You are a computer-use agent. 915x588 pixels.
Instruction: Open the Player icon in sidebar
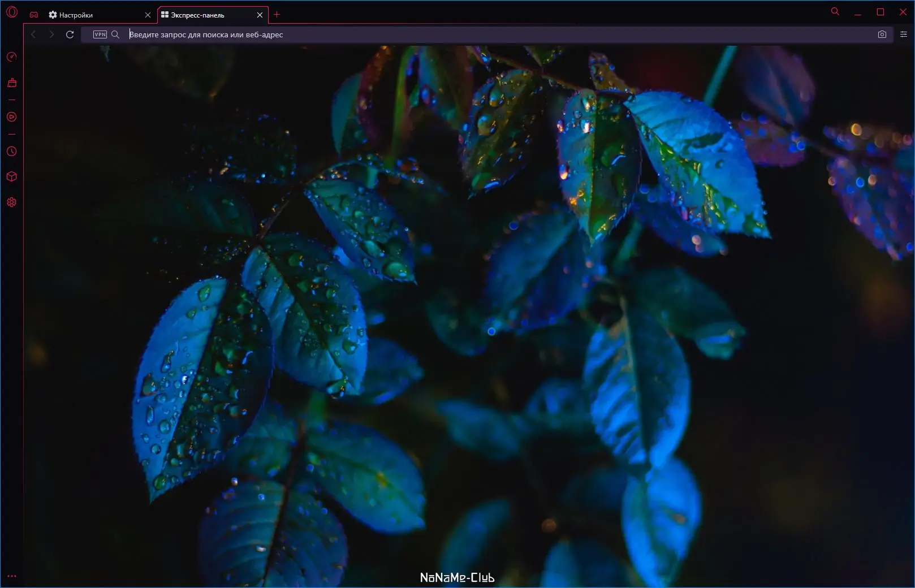[x=12, y=117]
